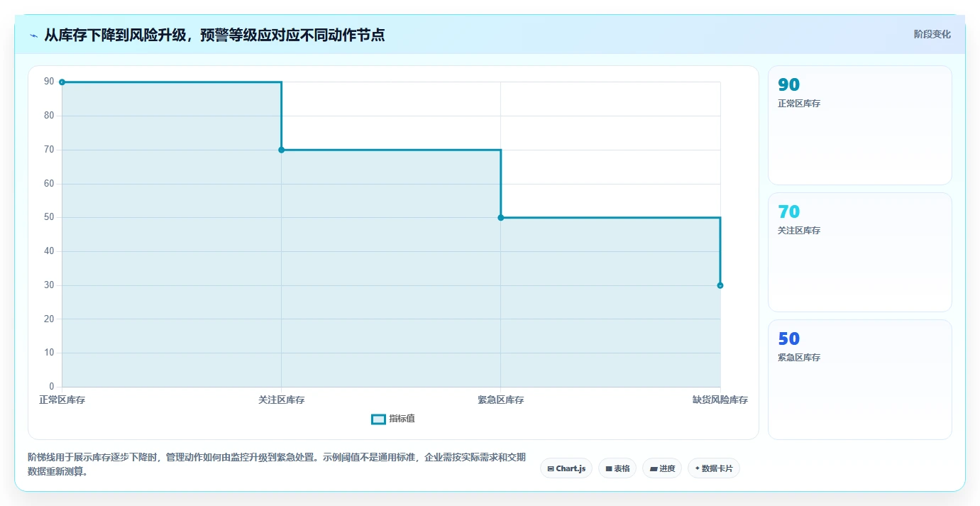Toggle the 指标值 legend item
The image size is (980, 506).
(x=393, y=419)
